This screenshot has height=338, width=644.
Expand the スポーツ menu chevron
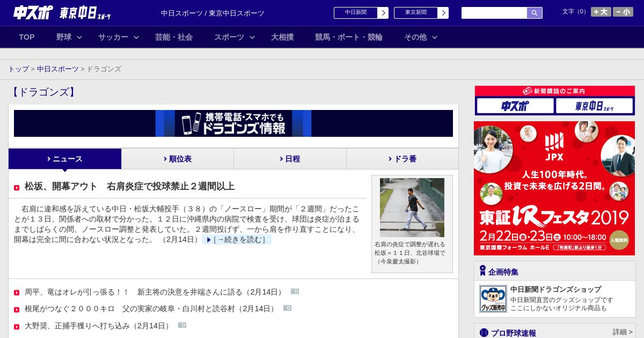pyautogui.click(x=252, y=38)
